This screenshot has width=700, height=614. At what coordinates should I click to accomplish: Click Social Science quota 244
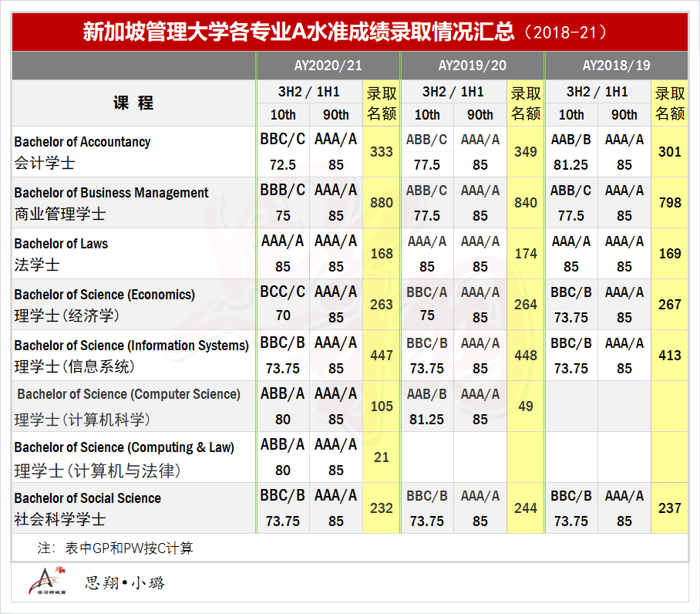(526, 508)
